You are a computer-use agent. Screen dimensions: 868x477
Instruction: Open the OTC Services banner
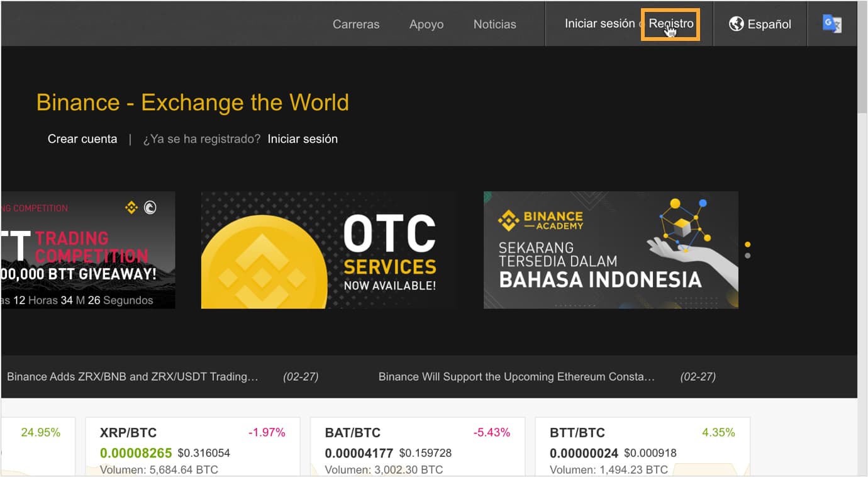328,250
